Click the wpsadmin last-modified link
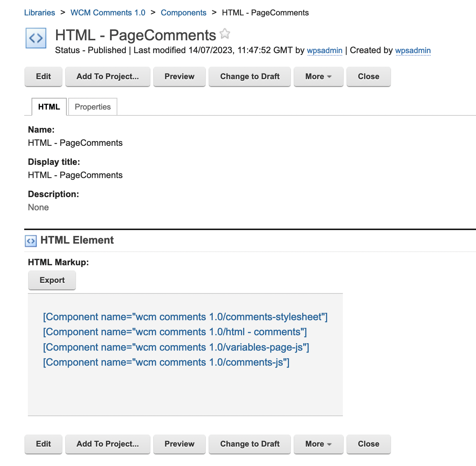Viewport: 476px width, 466px height. (x=324, y=51)
